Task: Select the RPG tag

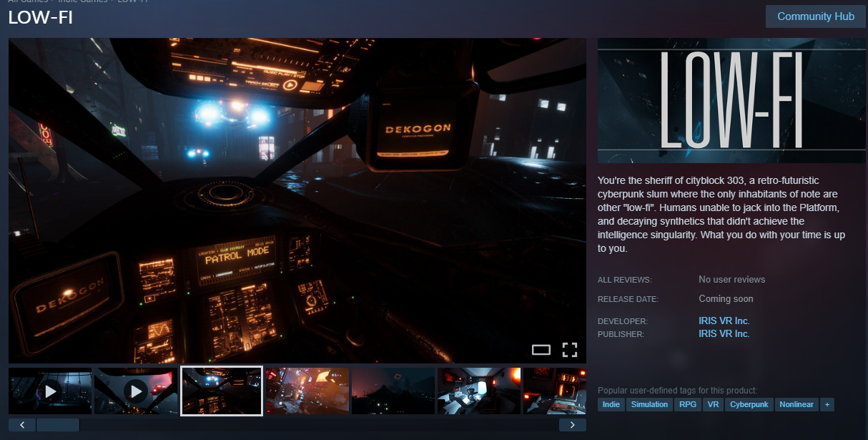Action: pyautogui.click(x=688, y=404)
